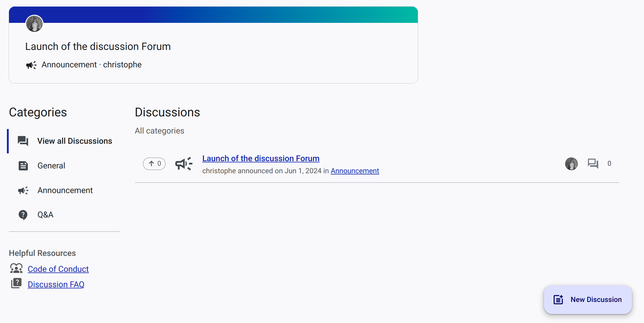Open the 'Launch of the discussion Forum' featured card title
644x323 pixels.
[x=98, y=46]
